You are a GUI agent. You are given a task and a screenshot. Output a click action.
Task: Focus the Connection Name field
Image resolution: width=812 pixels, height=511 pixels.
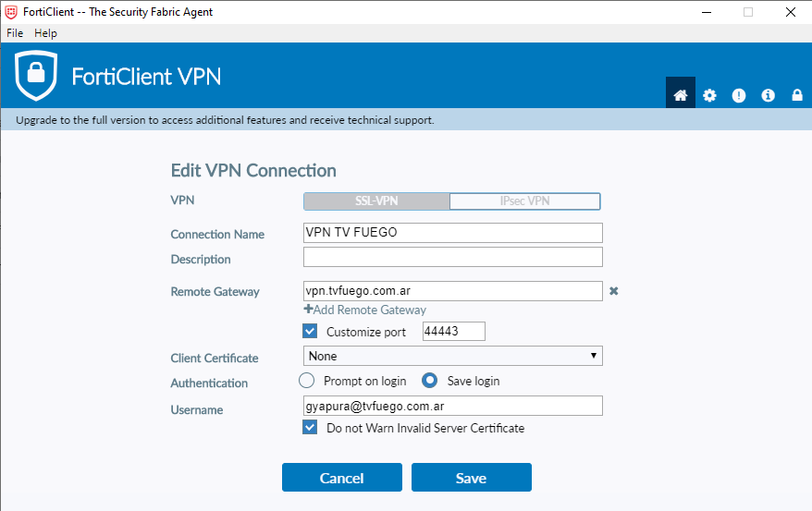click(x=452, y=233)
